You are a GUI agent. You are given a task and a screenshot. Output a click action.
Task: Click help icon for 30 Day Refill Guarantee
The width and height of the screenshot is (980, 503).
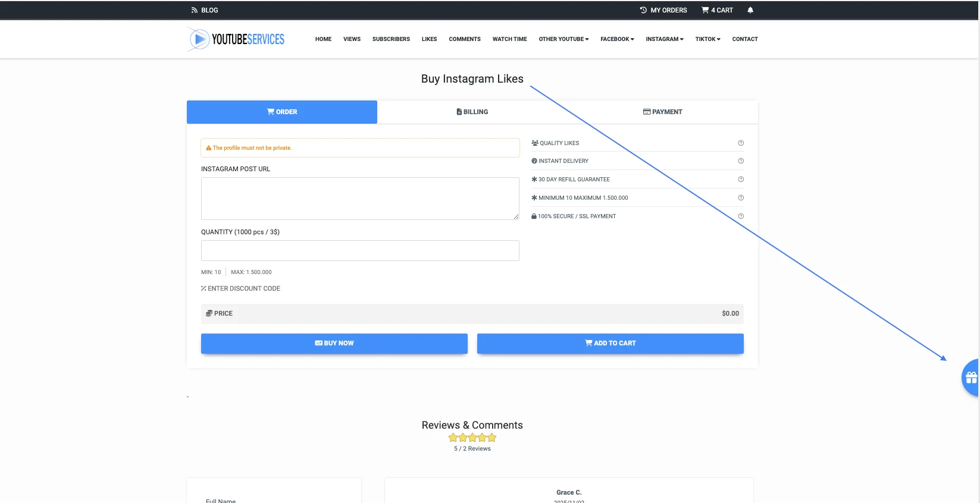coord(741,180)
